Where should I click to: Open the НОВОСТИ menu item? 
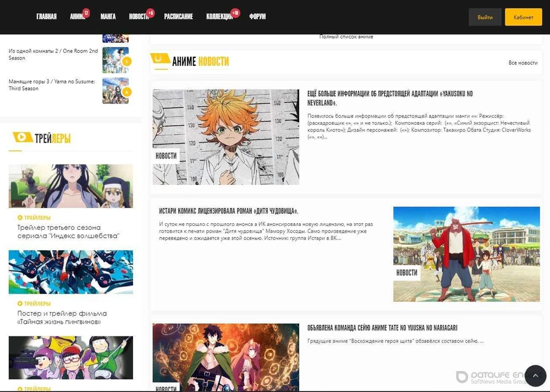139,16
